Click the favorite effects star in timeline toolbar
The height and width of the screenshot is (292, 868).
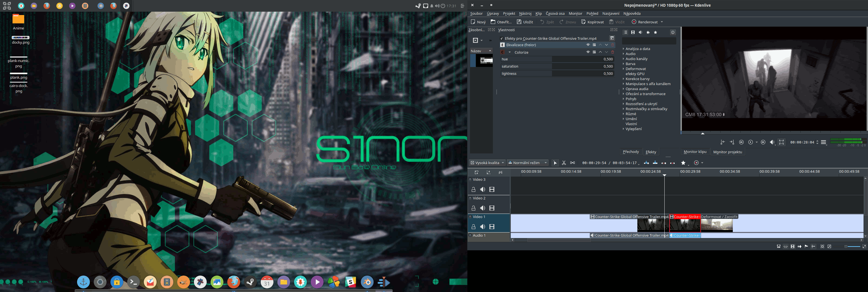coord(683,163)
